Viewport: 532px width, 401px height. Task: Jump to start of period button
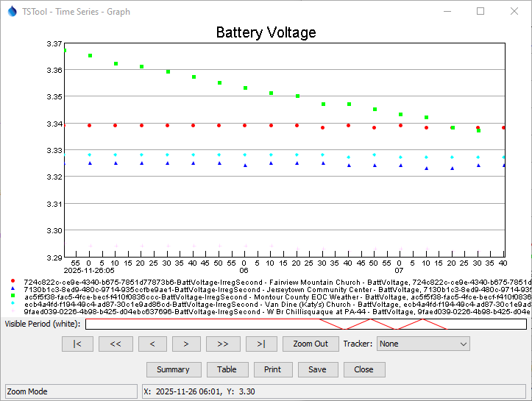coord(77,344)
